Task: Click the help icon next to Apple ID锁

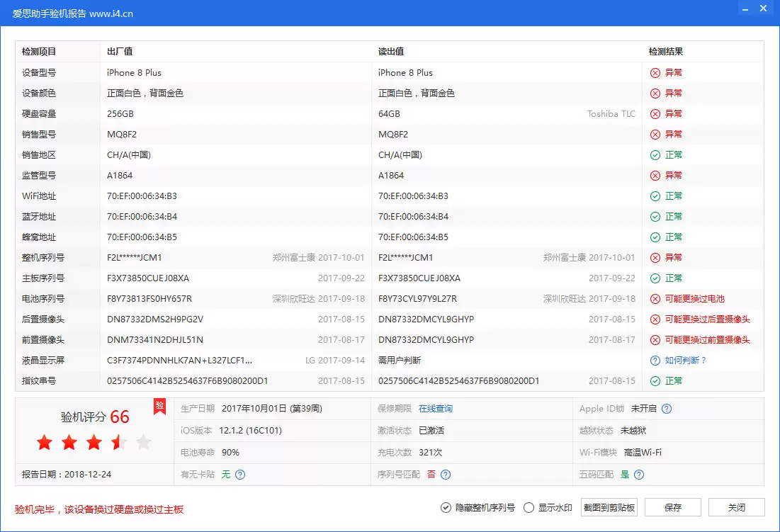Action: pos(667,409)
